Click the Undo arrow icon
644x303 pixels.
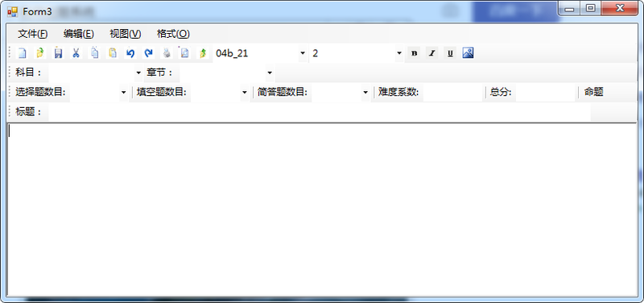[130, 53]
